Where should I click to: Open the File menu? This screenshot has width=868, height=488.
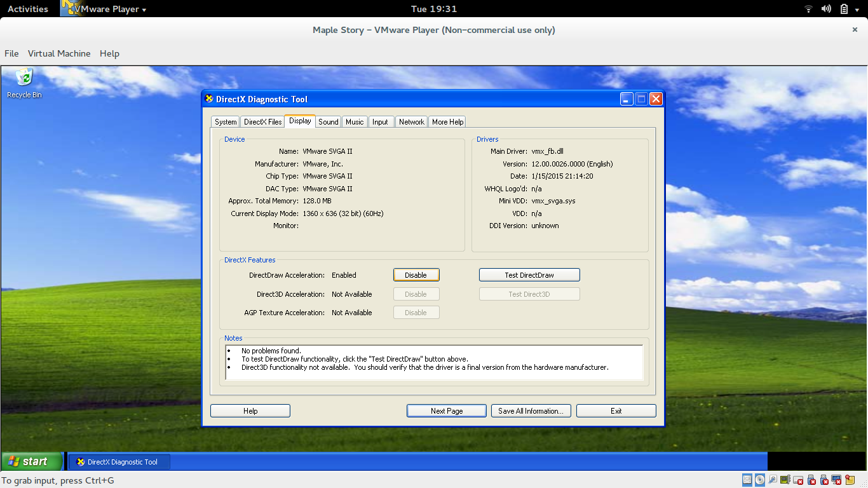[11, 53]
